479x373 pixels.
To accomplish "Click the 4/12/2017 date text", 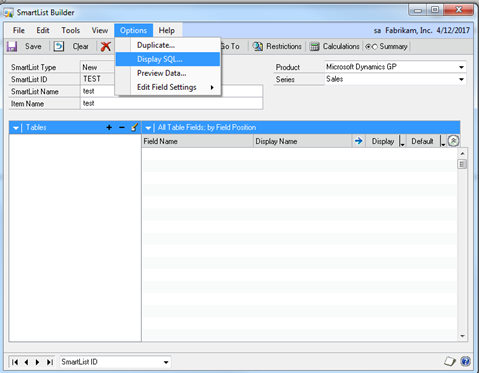I will click(453, 30).
